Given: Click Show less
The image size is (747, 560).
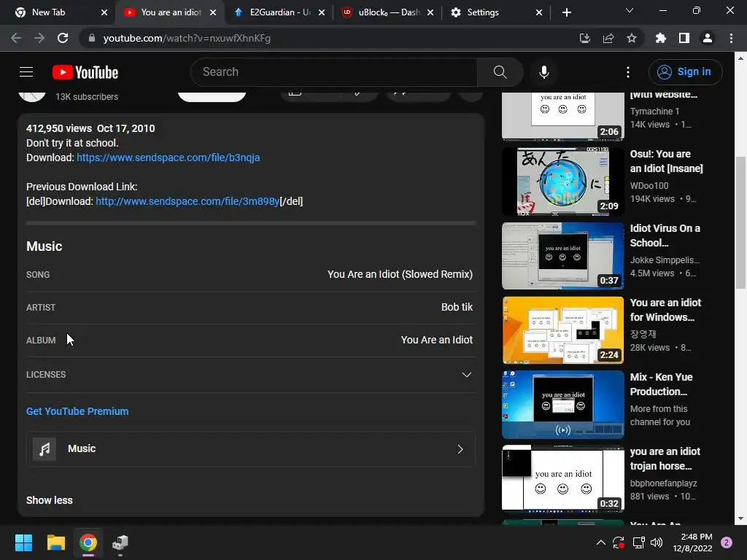Looking at the screenshot, I should (50, 500).
